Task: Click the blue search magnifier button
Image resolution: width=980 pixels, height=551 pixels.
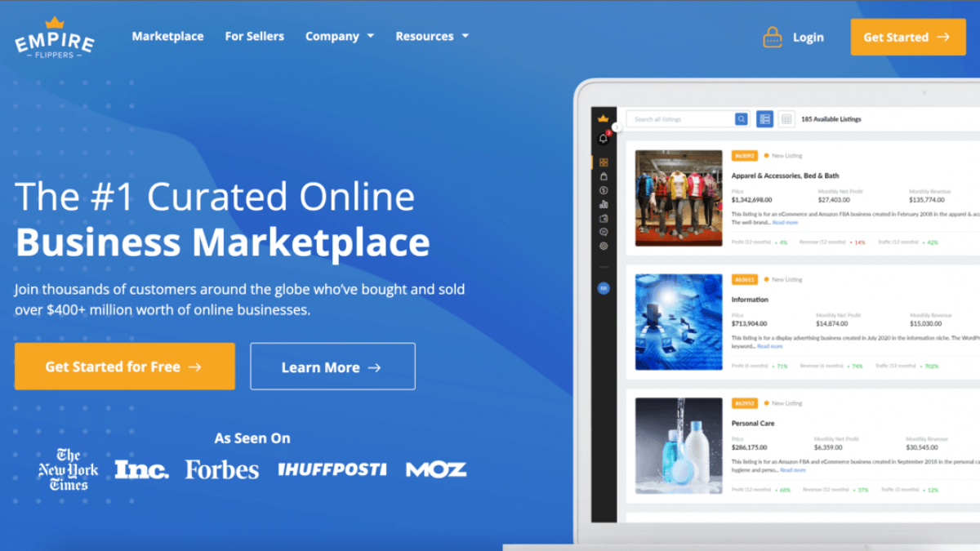Action: (x=742, y=119)
